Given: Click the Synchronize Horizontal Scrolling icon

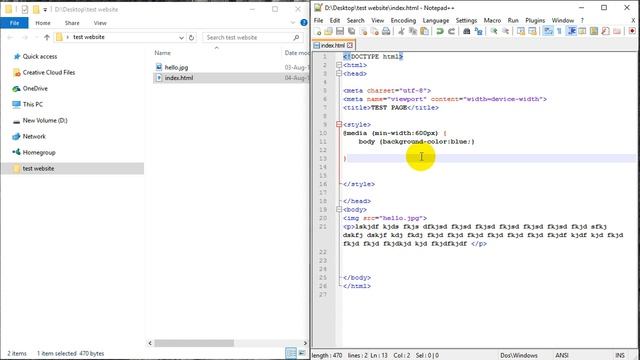Looking at the screenshot, I should pyautogui.click(x=532, y=31).
